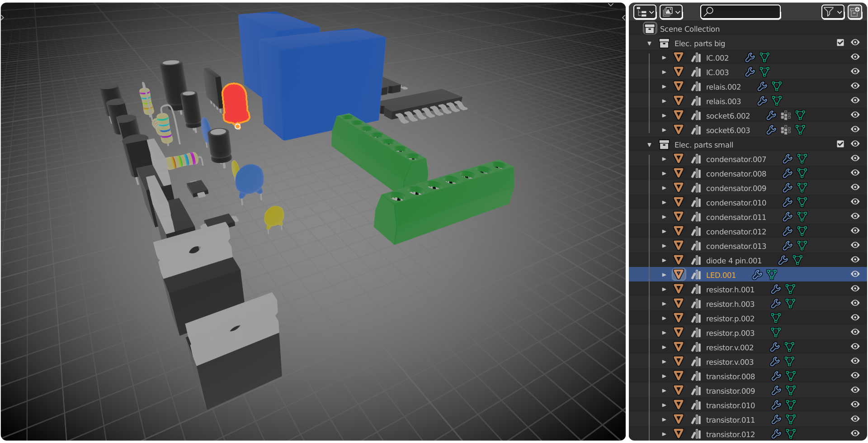Click the collection icon beside Elec. parts small

click(664, 144)
